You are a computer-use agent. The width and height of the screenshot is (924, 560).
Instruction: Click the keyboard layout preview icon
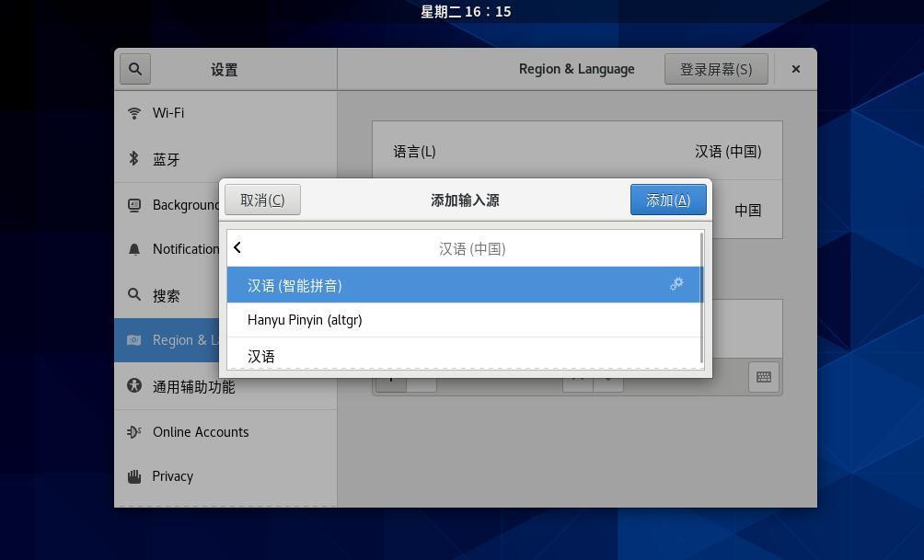tap(763, 376)
